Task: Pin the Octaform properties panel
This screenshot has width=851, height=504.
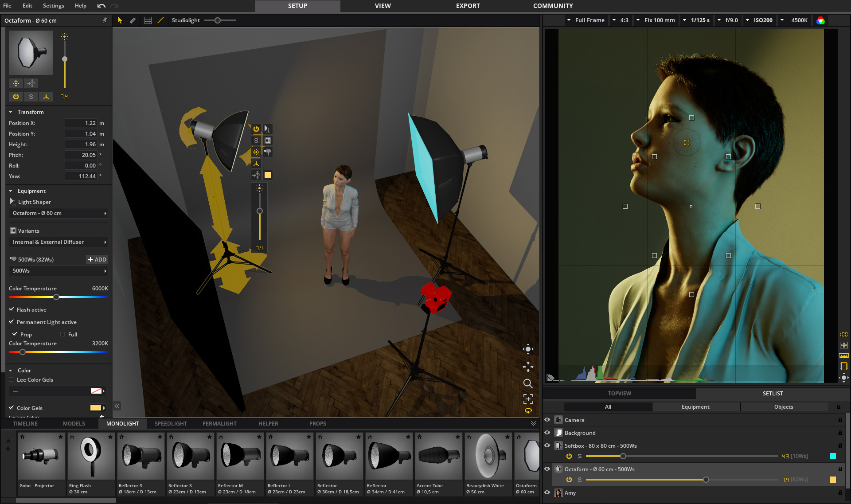Action: tap(105, 20)
